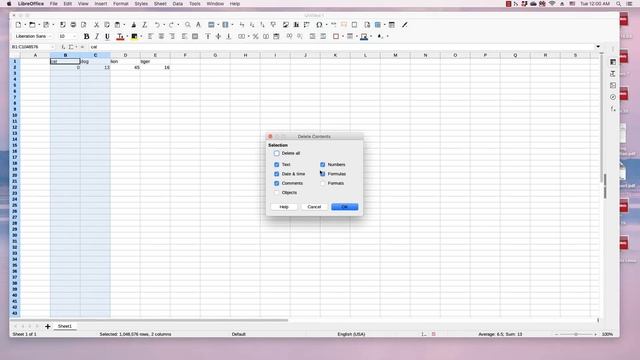Click the Cancel button in dialog
This screenshot has width=640, height=360.
coord(314,207)
